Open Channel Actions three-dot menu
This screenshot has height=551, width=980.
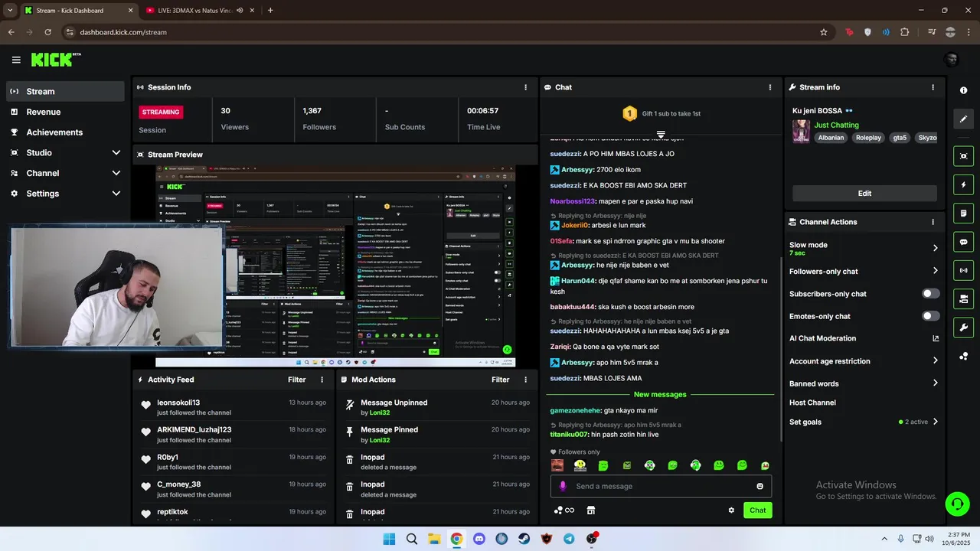933,222
